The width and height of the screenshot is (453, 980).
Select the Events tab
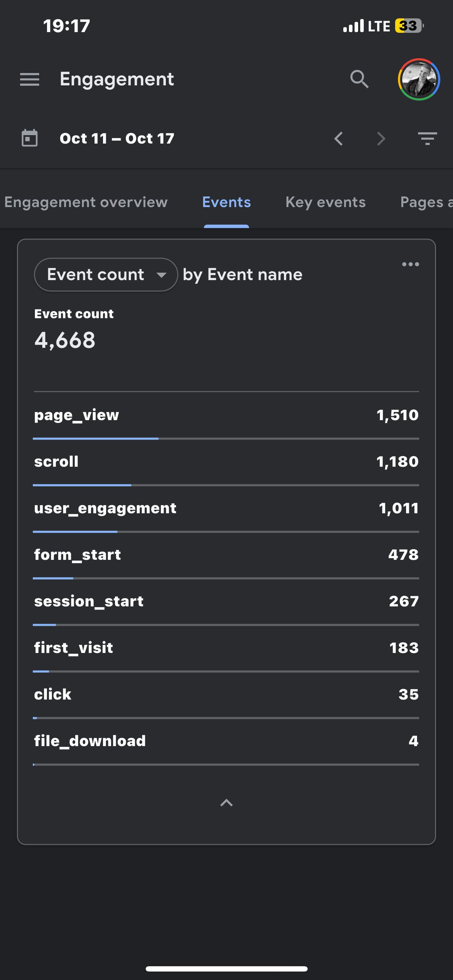pos(227,202)
